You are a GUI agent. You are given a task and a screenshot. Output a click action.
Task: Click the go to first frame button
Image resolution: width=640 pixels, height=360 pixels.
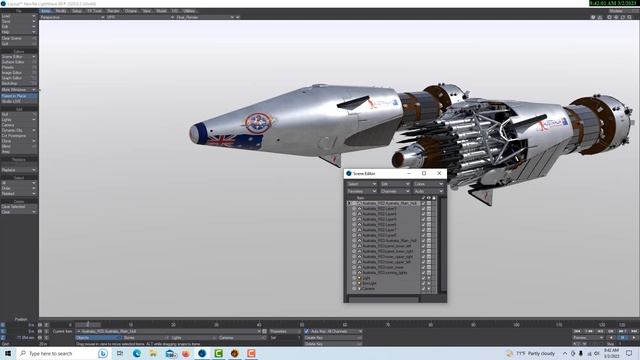tap(577, 331)
